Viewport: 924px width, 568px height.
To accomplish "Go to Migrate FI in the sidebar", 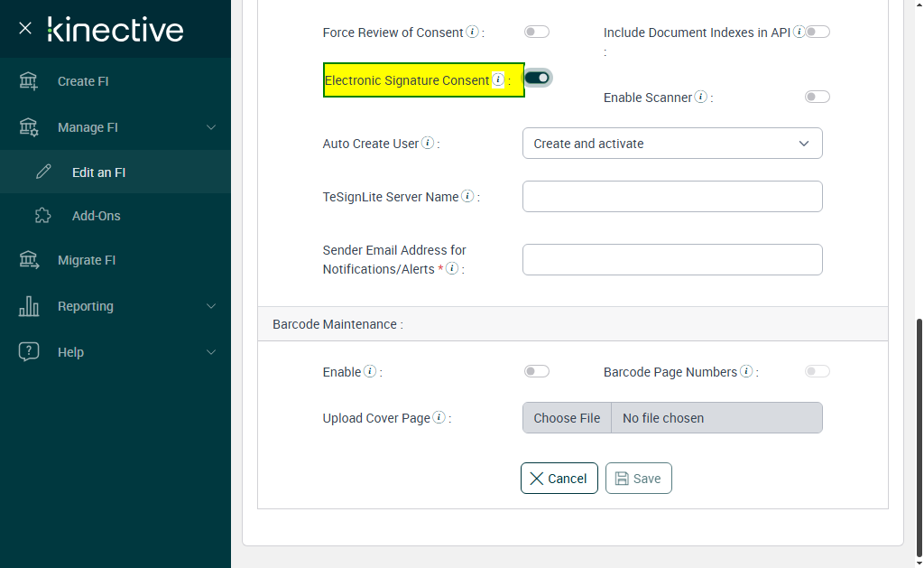I will (87, 260).
